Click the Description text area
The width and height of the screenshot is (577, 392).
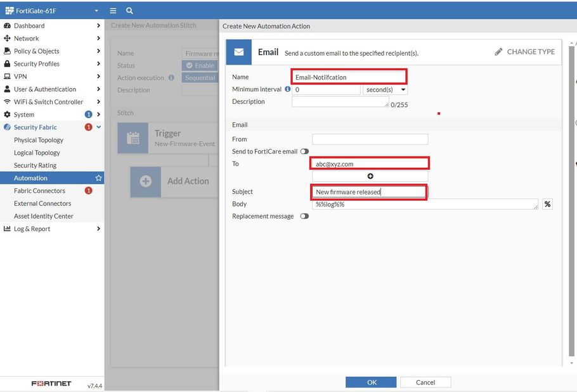[340, 101]
